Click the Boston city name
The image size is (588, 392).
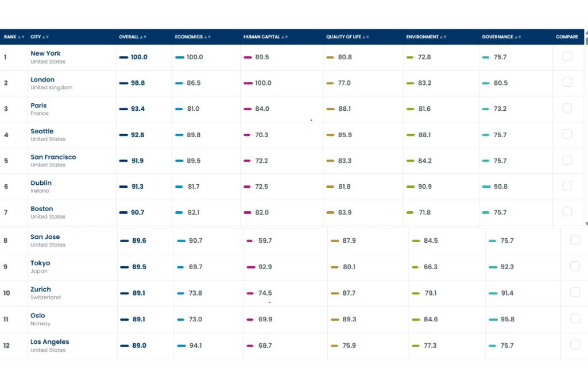click(41, 209)
